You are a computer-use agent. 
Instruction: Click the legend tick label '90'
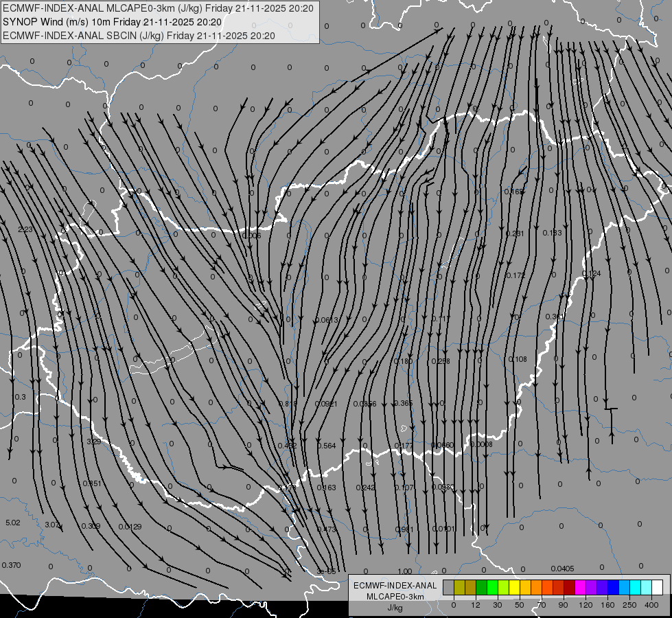tap(563, 605)
